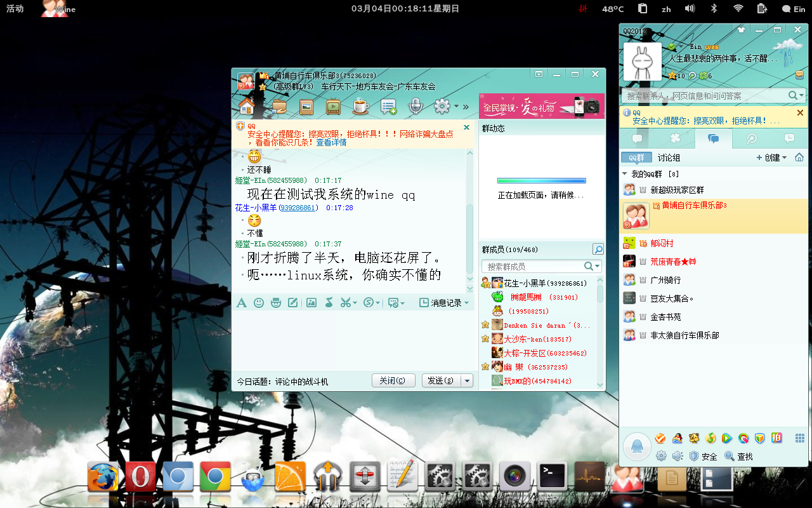Start a discussion with the chat-plus icon

pyautogui.click(x=388, y=107)
